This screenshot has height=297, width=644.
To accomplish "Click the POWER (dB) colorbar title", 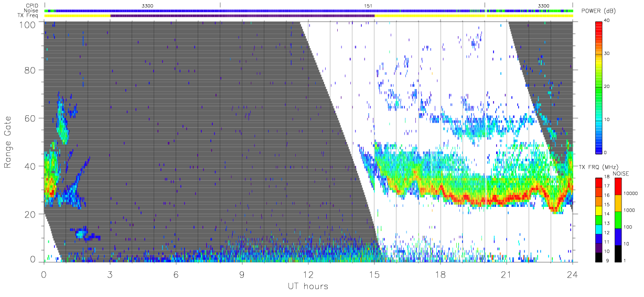I will point(598,11).
